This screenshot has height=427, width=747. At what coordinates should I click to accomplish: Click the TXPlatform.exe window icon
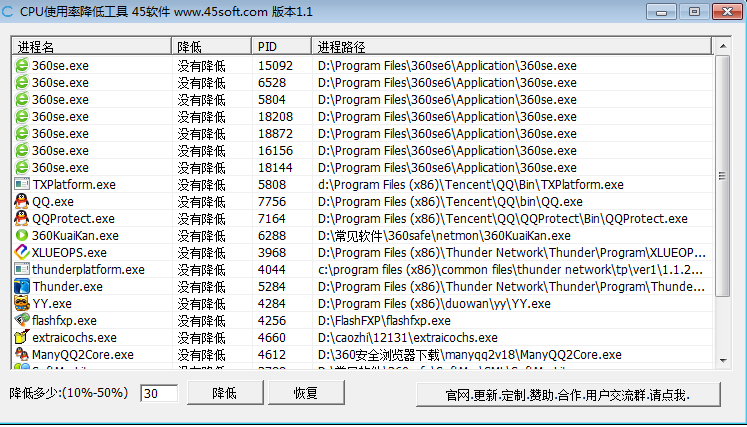(x=21, y=184)
